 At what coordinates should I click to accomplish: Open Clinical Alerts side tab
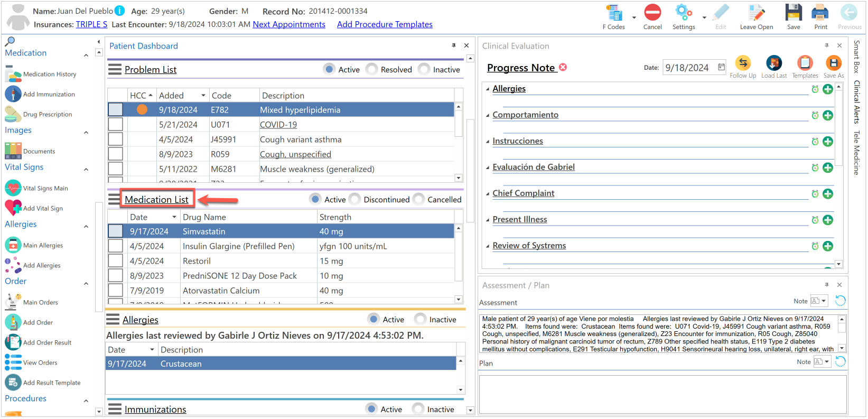857,101
